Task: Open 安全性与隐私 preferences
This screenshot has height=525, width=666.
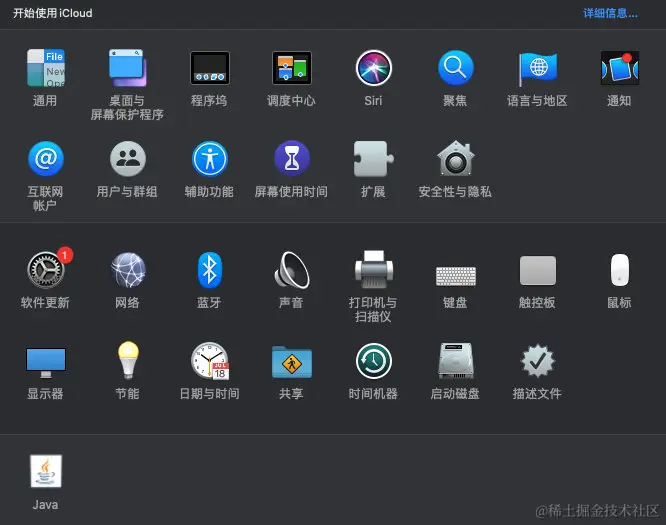Action: point(455,158)
